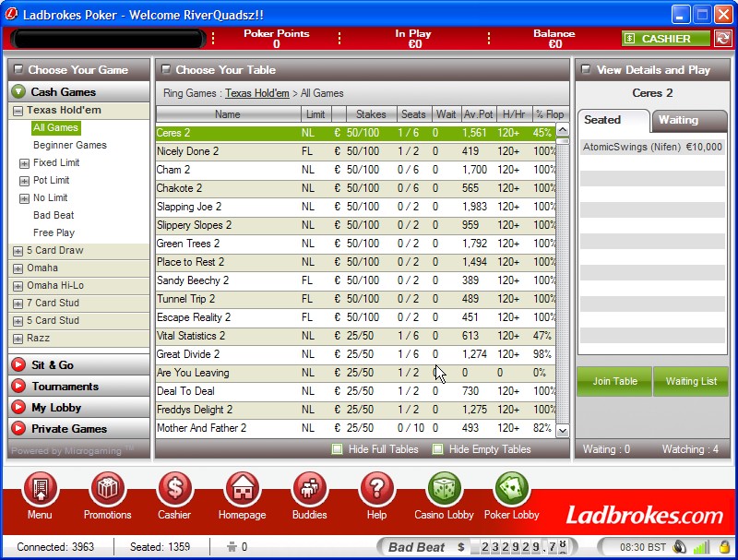Collapse the Choose Your Table panel icon

coord(166,69)
